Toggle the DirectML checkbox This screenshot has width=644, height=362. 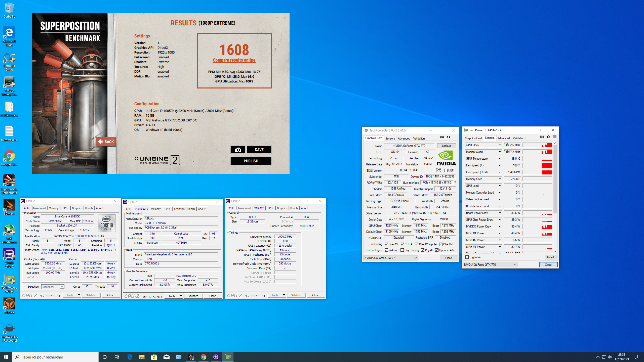tap(441, 244)
